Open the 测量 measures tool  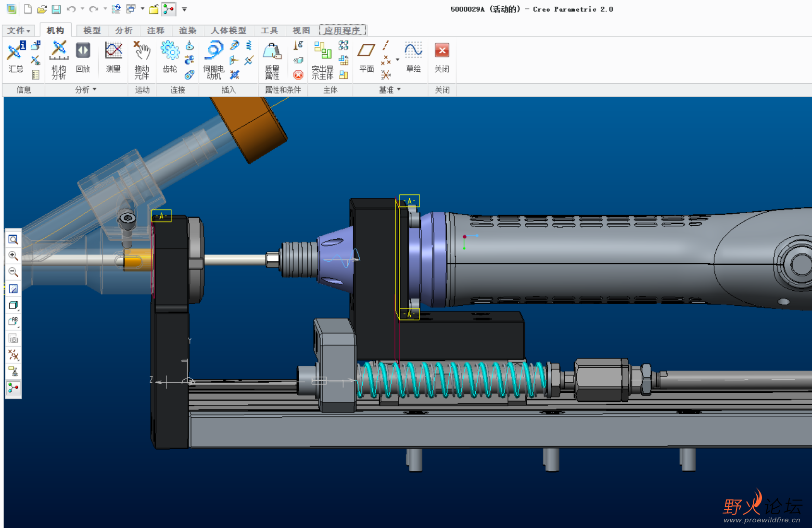click(x=114, y=57)
